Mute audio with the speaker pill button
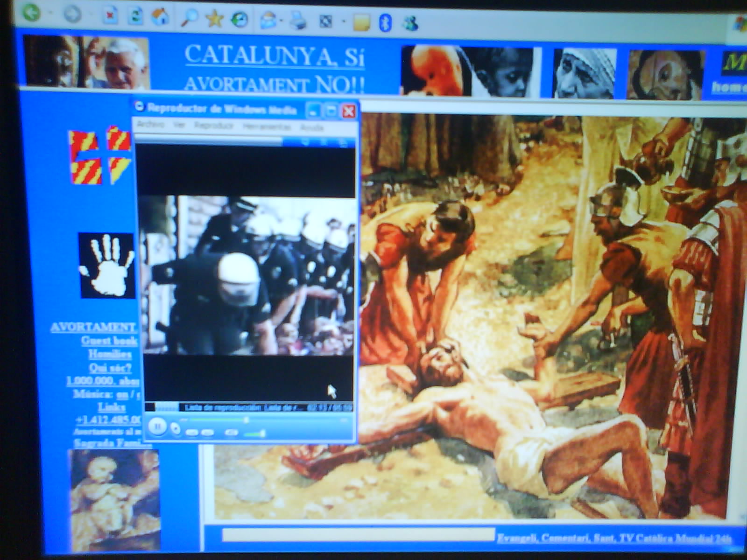The width and height of the screenshot is (747, 560). 231,433
